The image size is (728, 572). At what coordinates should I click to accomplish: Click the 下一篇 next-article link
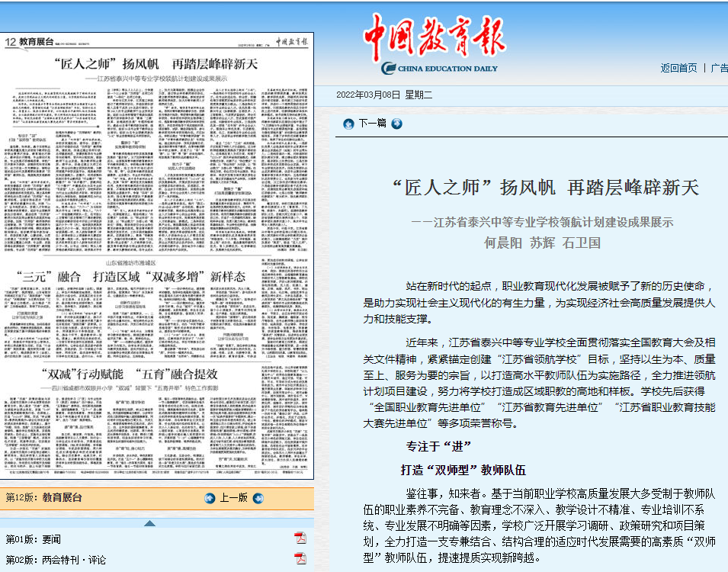click(x=372, y=124)
